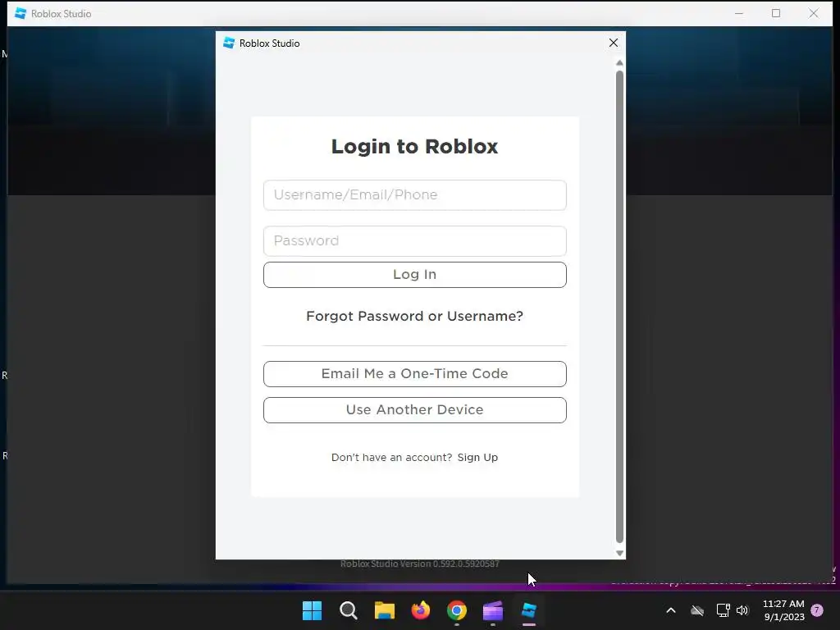
Task: Launch File Explorer from taskbar
Action: click(x=384, y=610)
